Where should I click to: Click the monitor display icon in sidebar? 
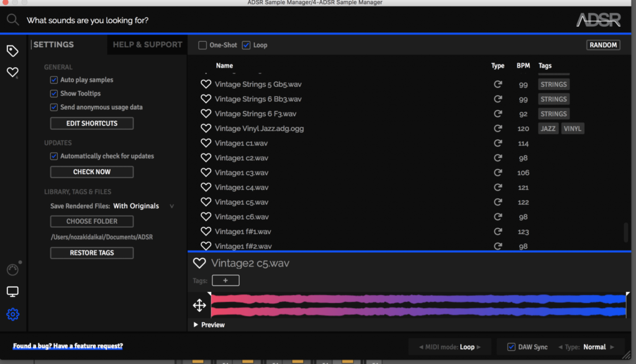click(x=12, y=292)
